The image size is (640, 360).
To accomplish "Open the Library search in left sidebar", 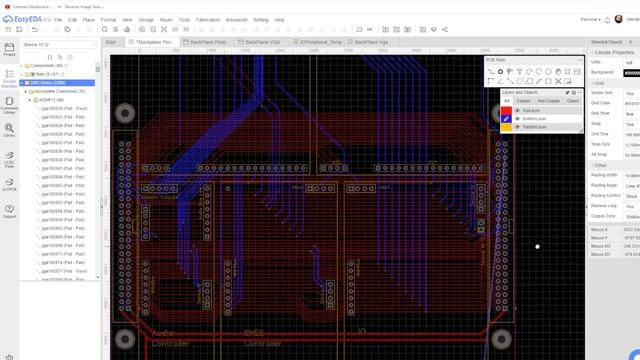I will [x=9, y=131].
